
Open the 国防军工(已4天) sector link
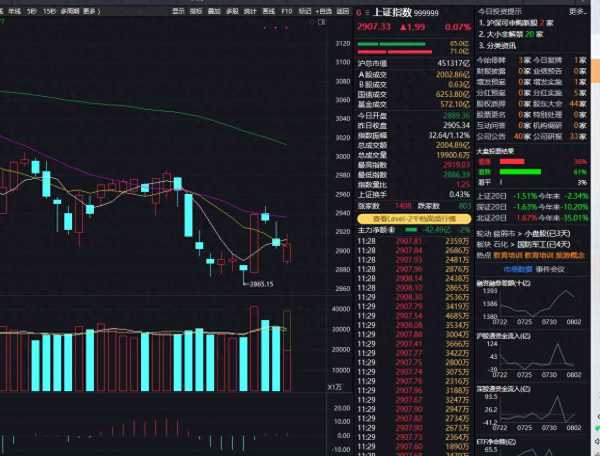coord(544,244)
